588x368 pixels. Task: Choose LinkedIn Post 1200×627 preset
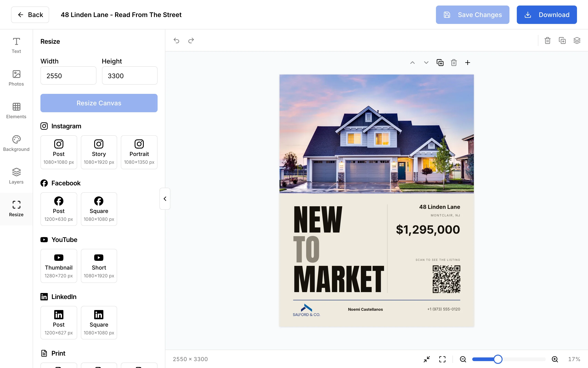click(59, 323)
